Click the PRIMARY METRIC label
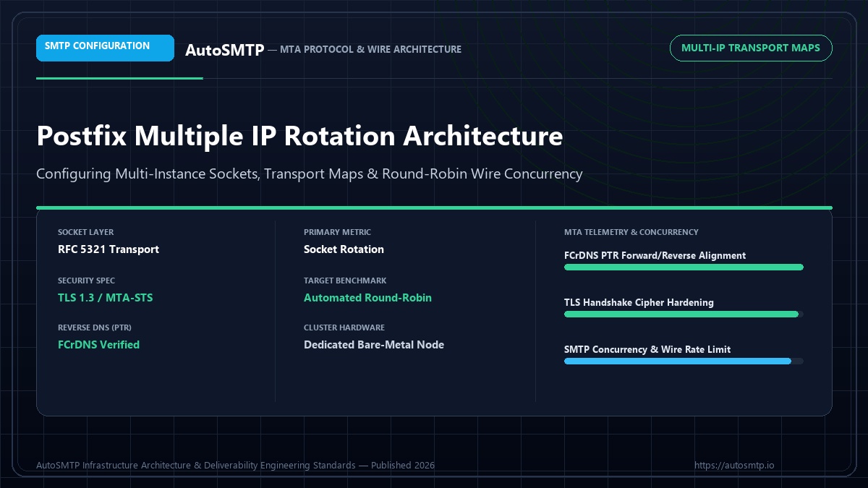Viewport: 868px width, 488px height. (x=337, y=233)
